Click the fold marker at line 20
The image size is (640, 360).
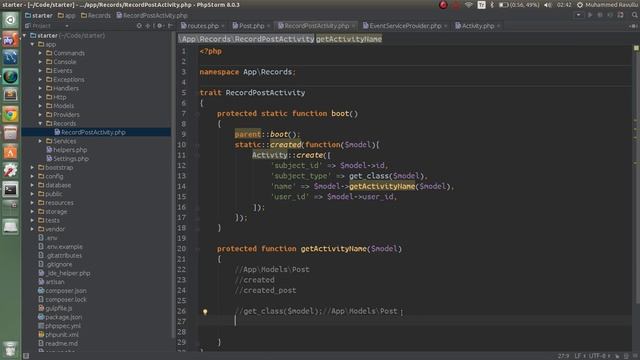tap(197, 249)
